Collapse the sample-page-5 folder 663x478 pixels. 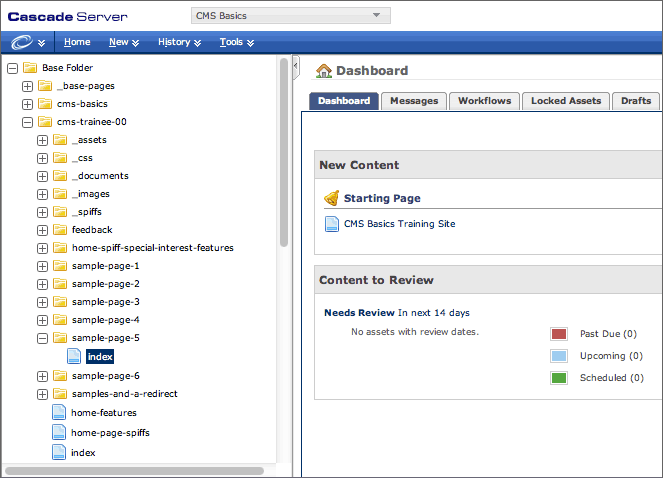[42, 338]
